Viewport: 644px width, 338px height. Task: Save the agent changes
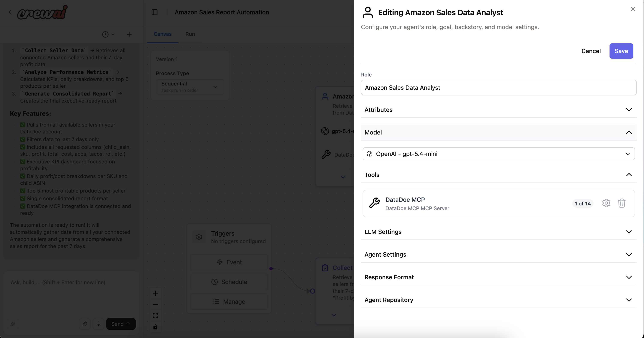(x=621, y=51)
